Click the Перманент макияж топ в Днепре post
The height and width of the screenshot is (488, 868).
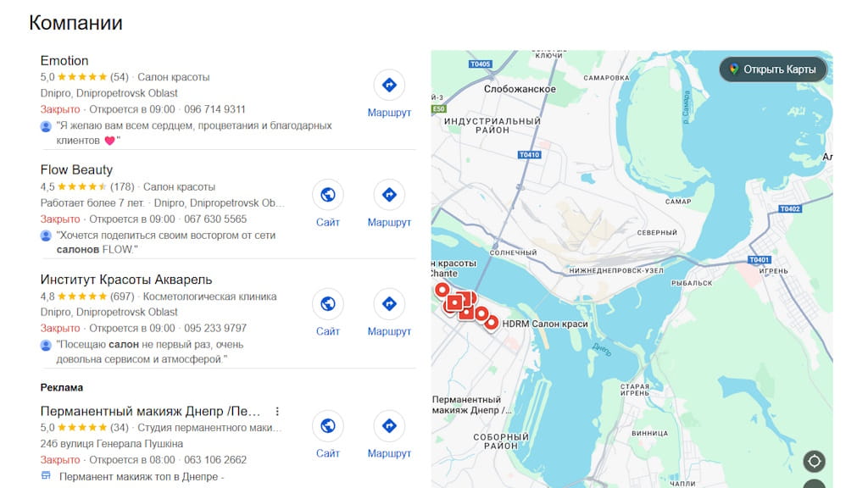pos(142,476)
